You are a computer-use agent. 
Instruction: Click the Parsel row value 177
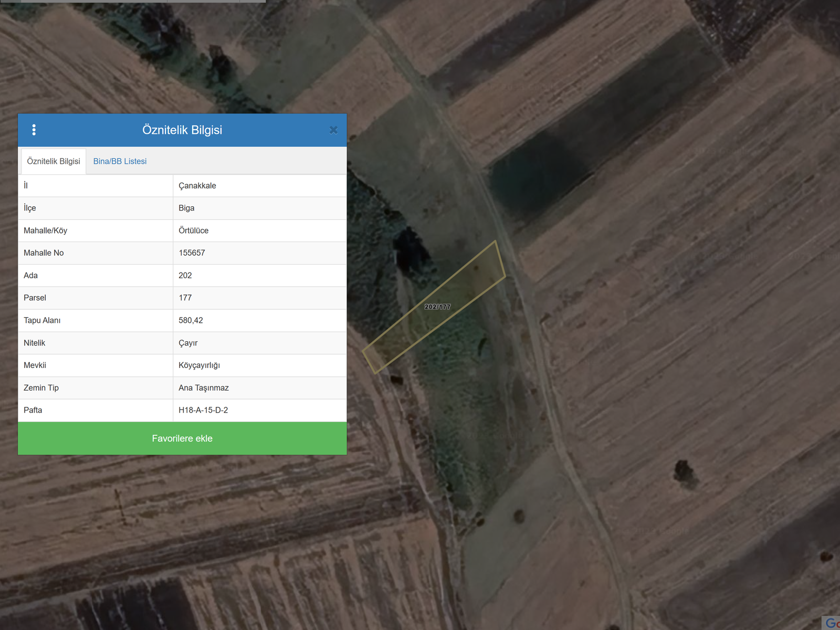185,298
